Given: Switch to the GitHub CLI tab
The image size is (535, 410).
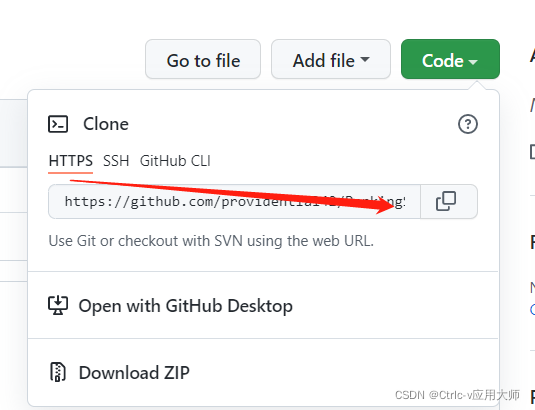Looking at the screenshot, I should coord(175,161).
